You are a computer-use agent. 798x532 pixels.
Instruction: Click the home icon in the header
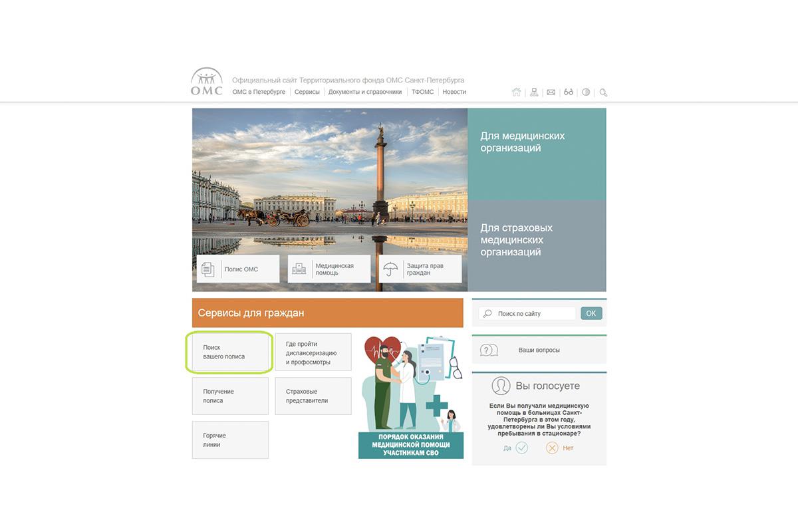coord(517,92)
